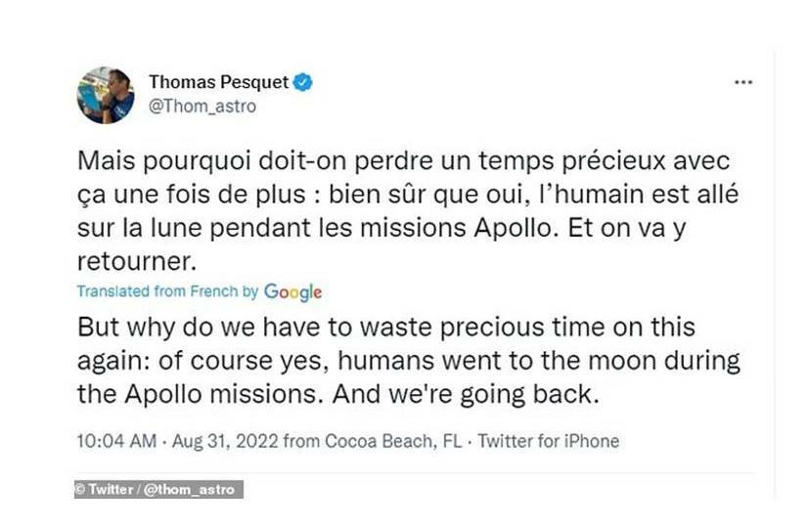
Task: Select the Aug 31, 2022 date
Action: [x=218, y=441]
